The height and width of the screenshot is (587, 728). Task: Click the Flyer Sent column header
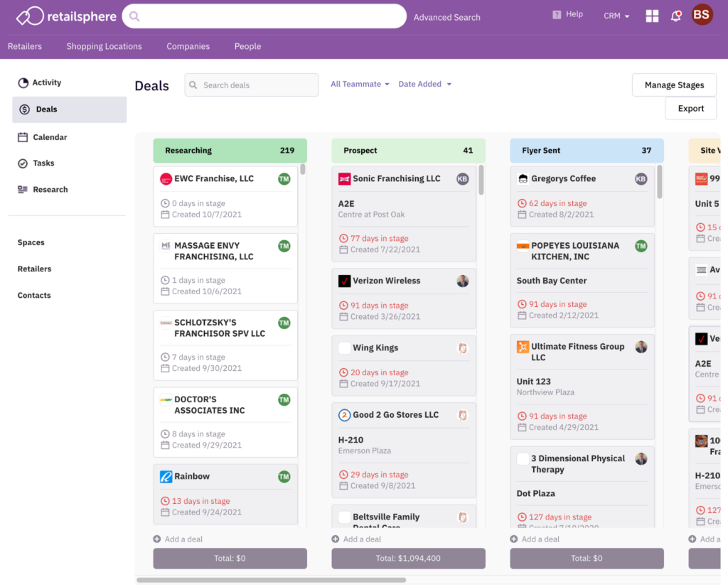tap(587, 151)
